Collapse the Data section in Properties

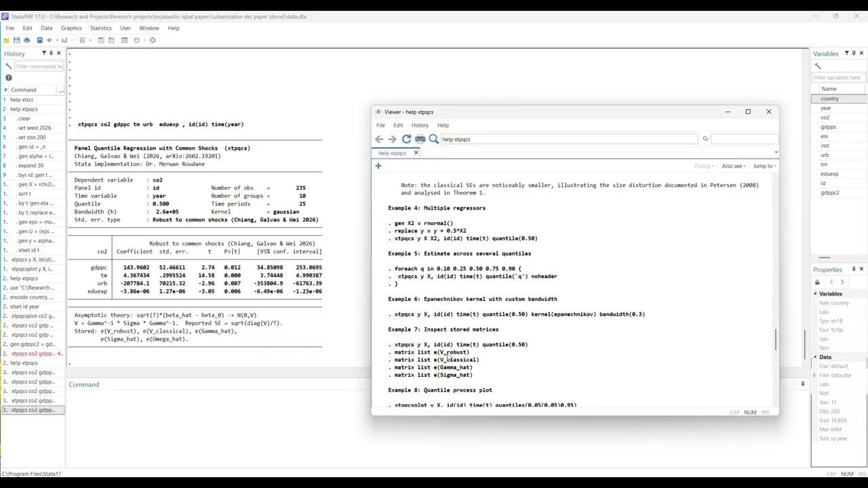click(815, 357)
